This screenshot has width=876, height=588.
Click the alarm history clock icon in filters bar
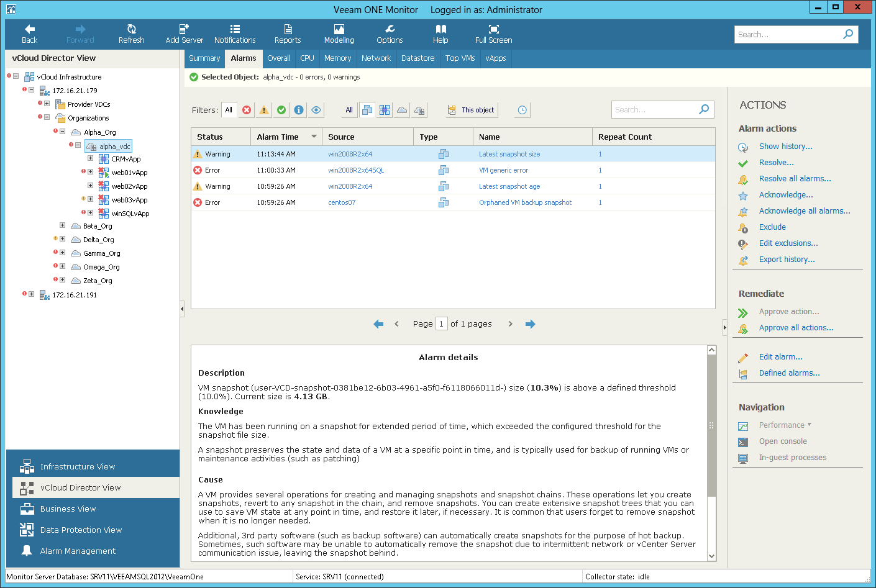click(522, 110)
